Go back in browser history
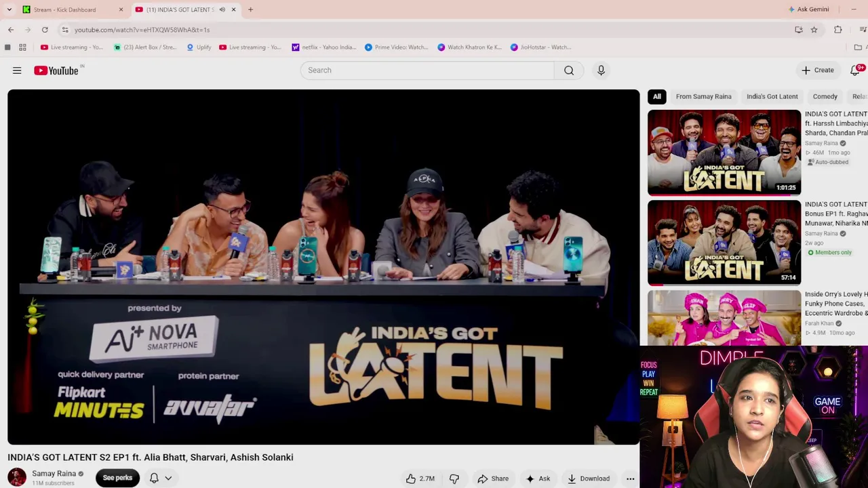 [x=11, y=30]
